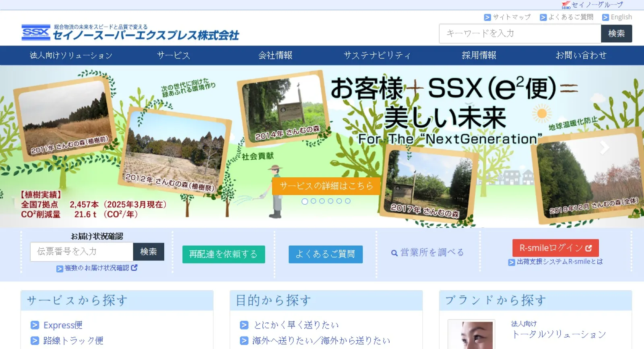Click the 伝票番号を入力 tracking field
This screenshot has width=644, height=349.
(82, 252)
